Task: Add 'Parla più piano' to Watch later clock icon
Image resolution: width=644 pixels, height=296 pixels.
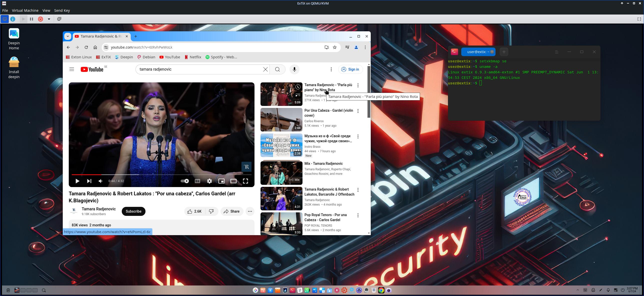Action: [x=298, y=87]
